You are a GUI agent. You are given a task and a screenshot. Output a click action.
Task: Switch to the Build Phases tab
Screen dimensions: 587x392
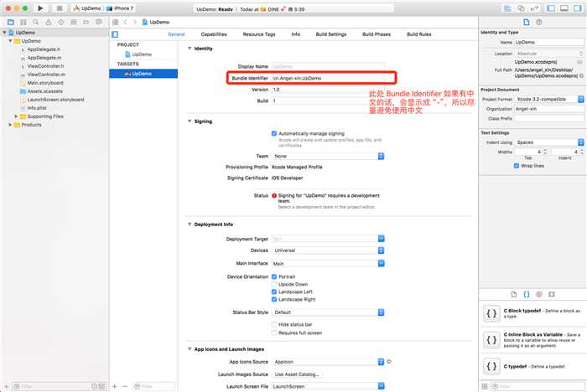(377, 34)
